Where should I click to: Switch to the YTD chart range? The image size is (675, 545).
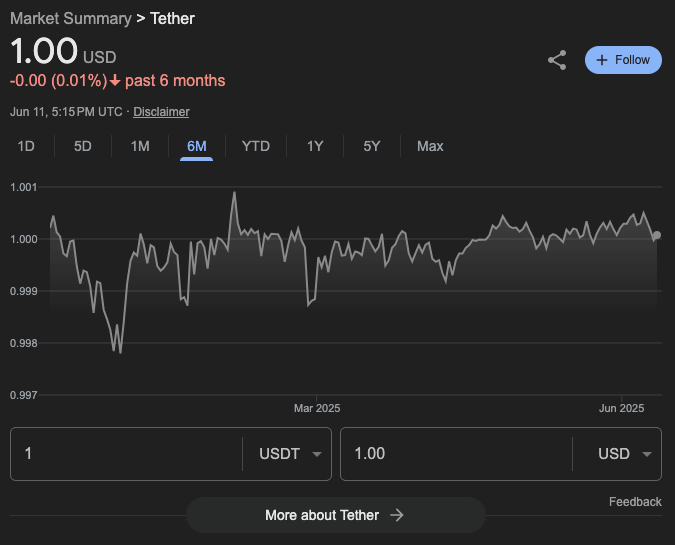point(256,146)
